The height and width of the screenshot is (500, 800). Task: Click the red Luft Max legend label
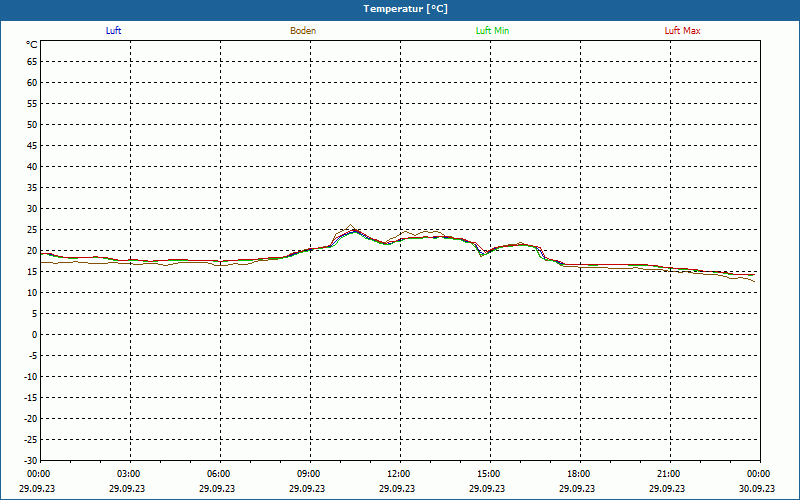(682, 31)
